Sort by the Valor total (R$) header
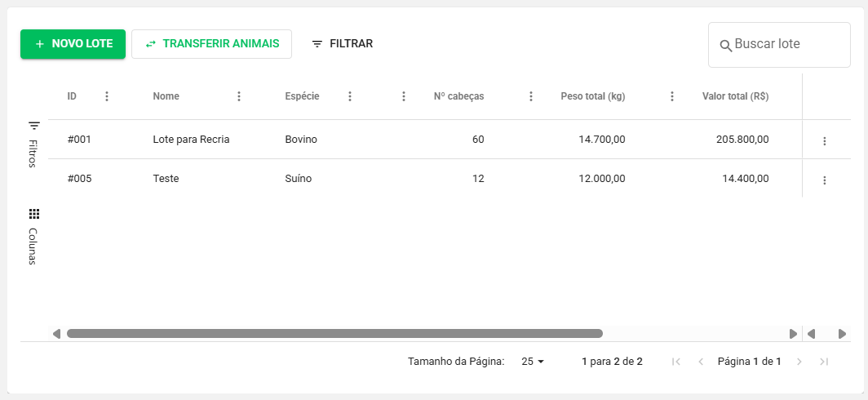 pyautogui.click(x=735, y=96)
